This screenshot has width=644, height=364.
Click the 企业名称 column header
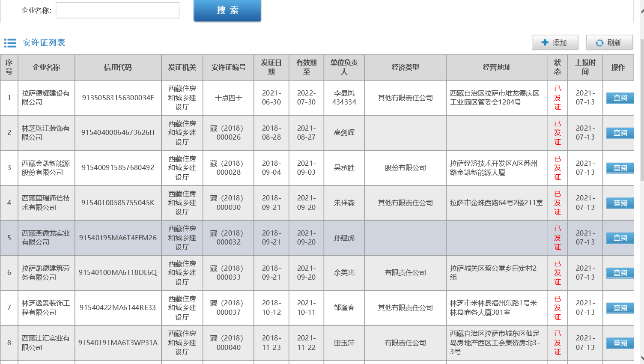(x=46, y=67)
